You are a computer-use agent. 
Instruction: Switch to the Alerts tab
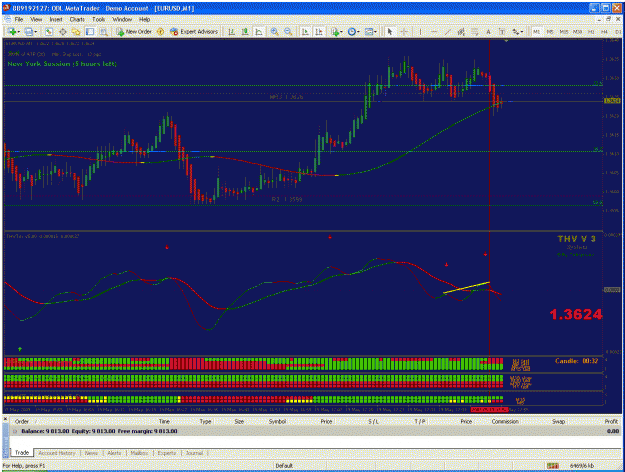click(114, 453)
